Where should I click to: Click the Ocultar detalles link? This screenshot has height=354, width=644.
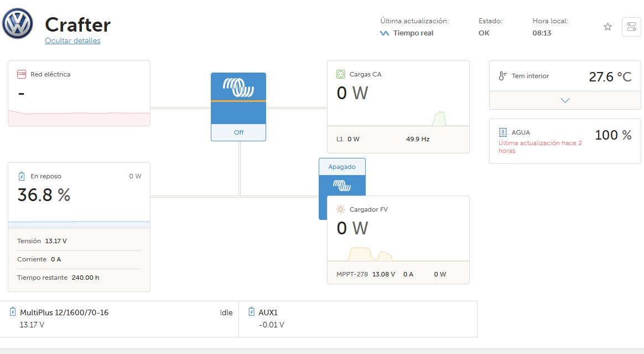[72, 40]
